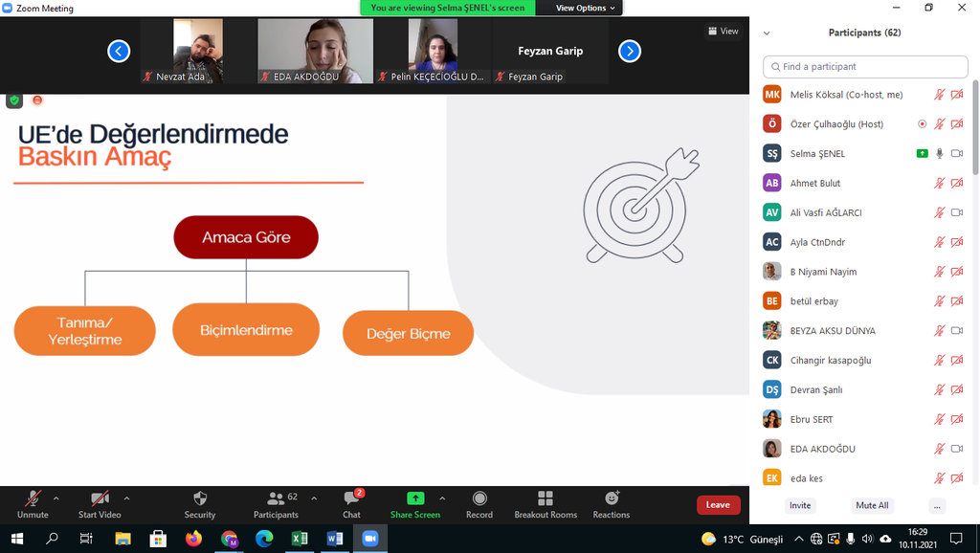
Task: Click the Record icon
Action: point(479,498)
